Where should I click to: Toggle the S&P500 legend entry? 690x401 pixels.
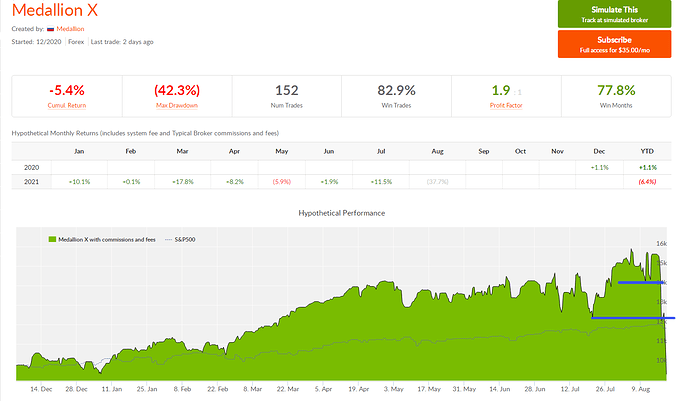(180, 239)
